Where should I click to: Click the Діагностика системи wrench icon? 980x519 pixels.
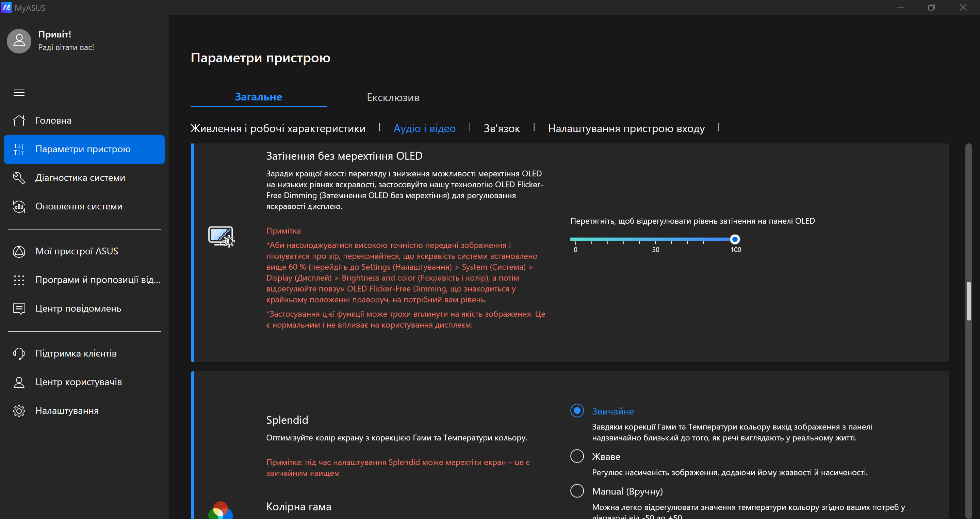coord(19,178)
